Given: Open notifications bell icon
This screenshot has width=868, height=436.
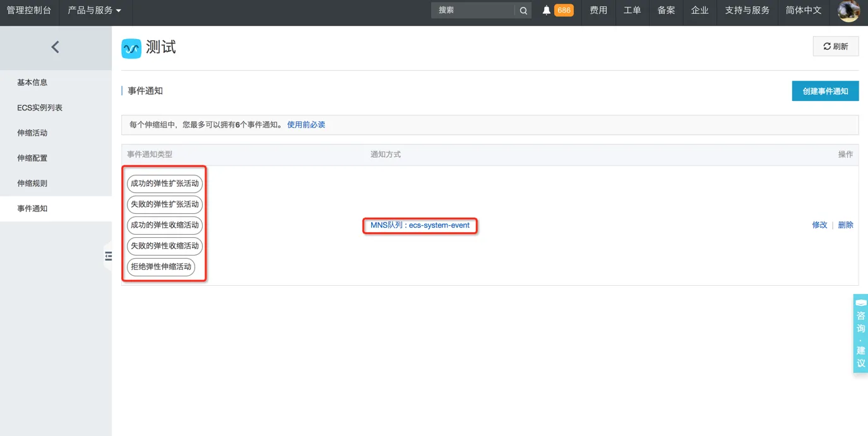Looking at the screenshot, I should (x=547, y=10).
